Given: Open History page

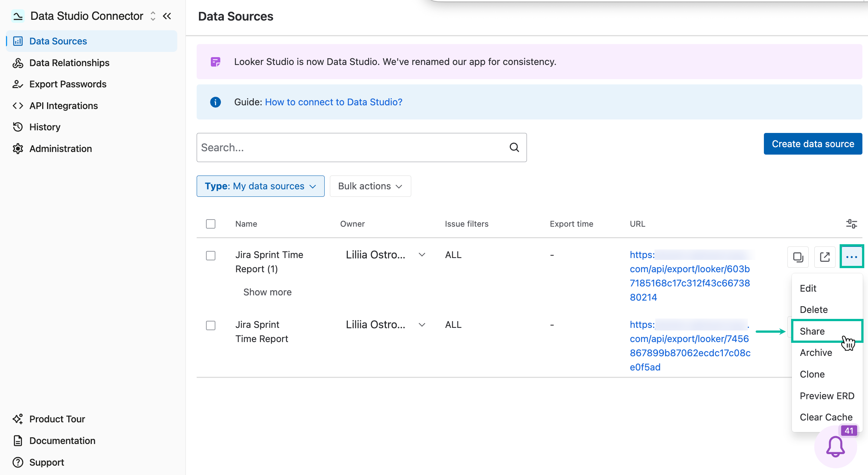Looking at the screenshot, I should 92,127.
